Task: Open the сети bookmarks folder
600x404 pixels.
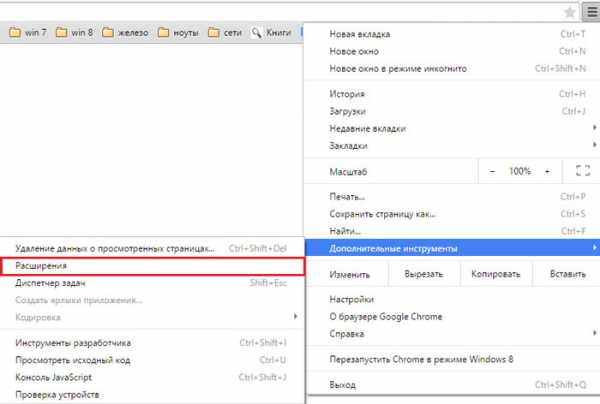Action: (x=225, y=33)
